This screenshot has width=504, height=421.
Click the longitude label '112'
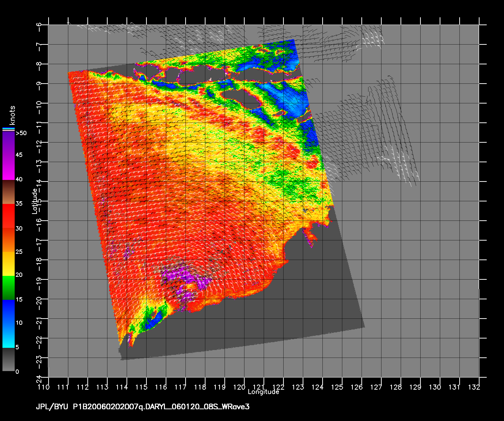tap(83, 387)
